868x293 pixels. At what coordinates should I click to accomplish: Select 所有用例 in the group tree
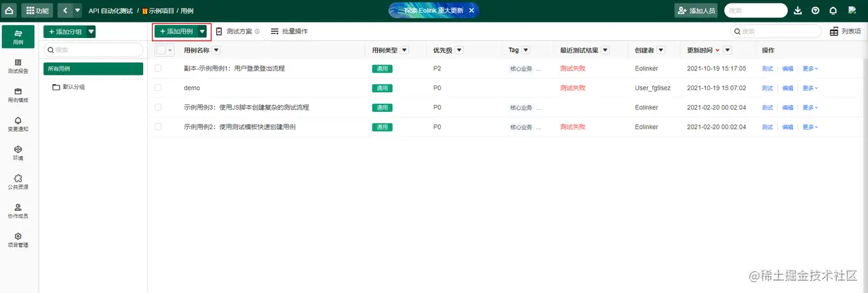tap(94, 69)
